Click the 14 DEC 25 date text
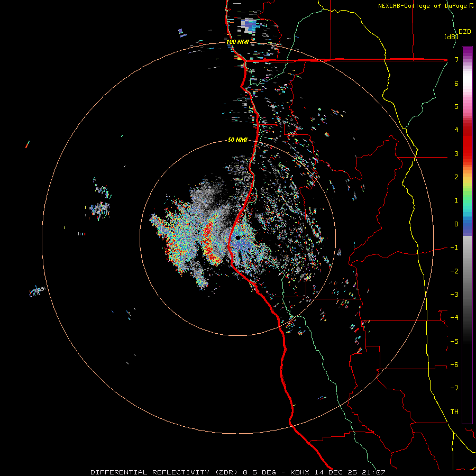Screen dimensions: 476x476 point(335,472)
